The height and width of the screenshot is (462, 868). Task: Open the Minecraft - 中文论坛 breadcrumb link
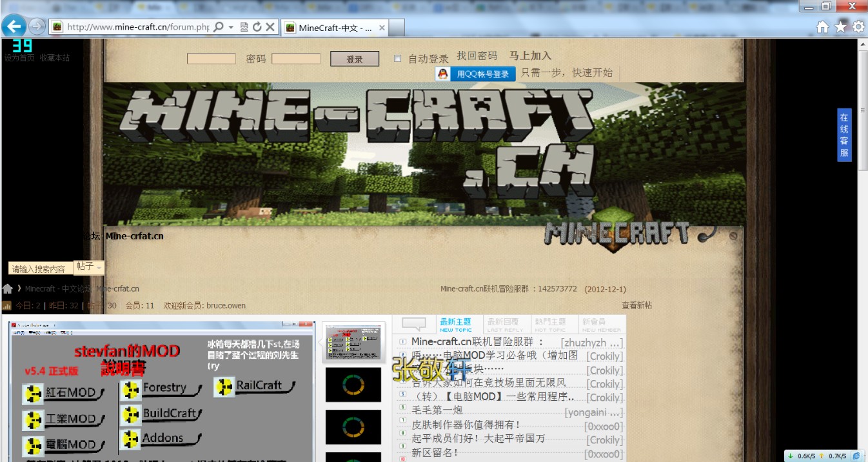point(82,288)
